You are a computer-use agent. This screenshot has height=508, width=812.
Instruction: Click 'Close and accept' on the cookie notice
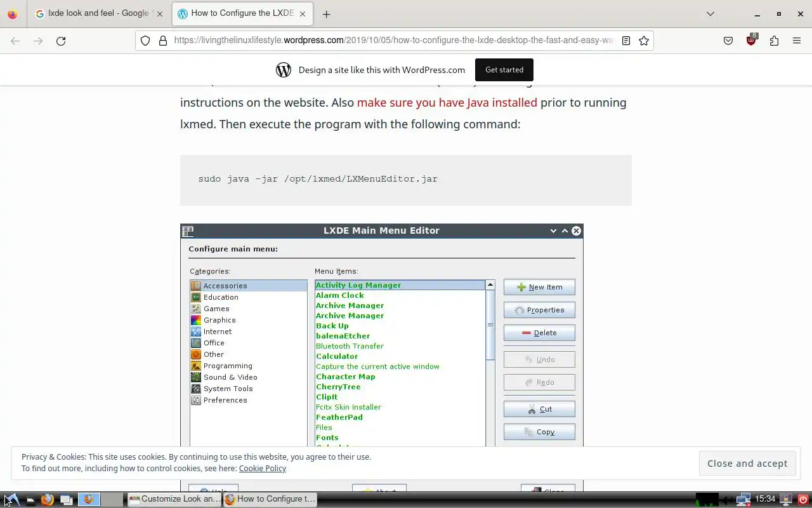[x=747, y=464]
